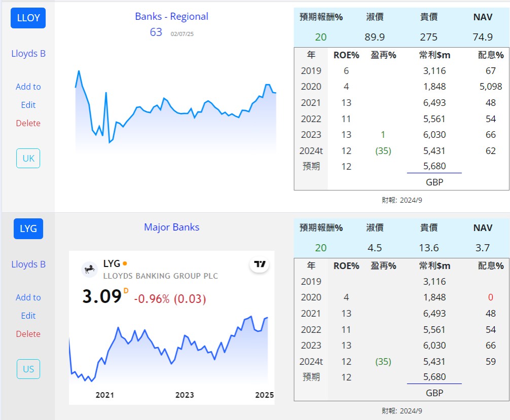Viewport: 510px width, 420px height.
Task: Click 常利$m column header in LYG table
Action: 434,266
